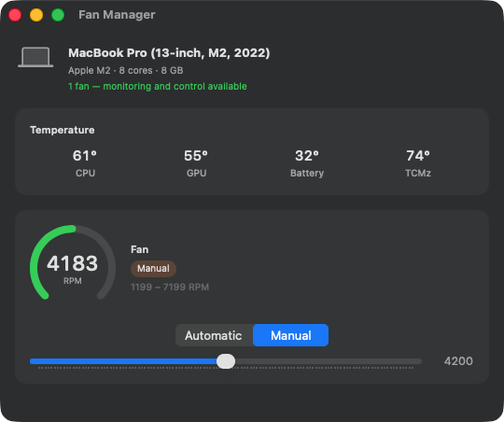Maximize the Fan Manager window with green button
The height and width of the screenshot is (422, 504).
click(x=58, y=15)
